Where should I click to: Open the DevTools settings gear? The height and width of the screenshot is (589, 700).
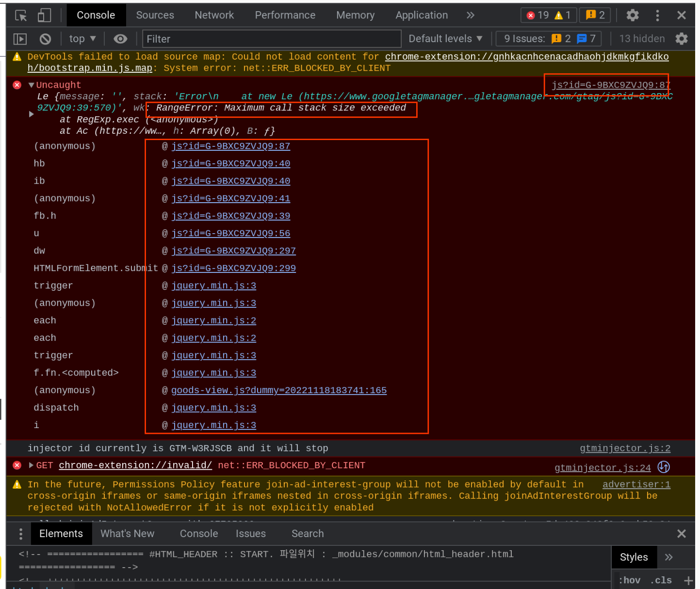click(633, 15)
